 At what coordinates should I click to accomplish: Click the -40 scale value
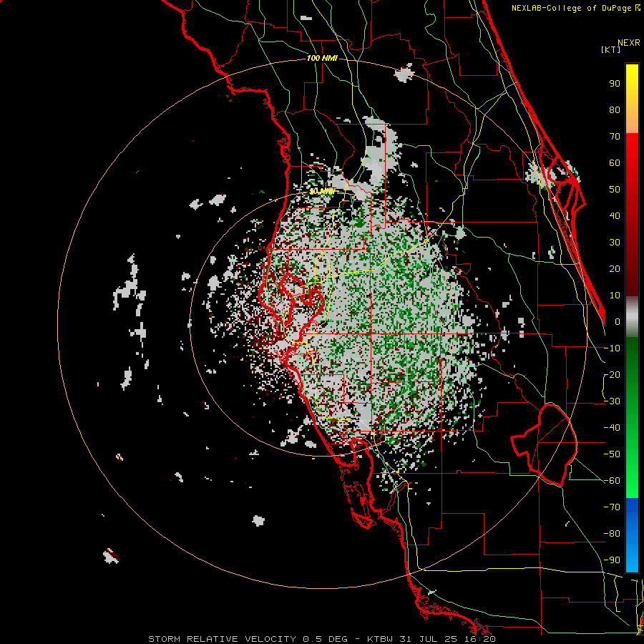(x=612, y=428)
